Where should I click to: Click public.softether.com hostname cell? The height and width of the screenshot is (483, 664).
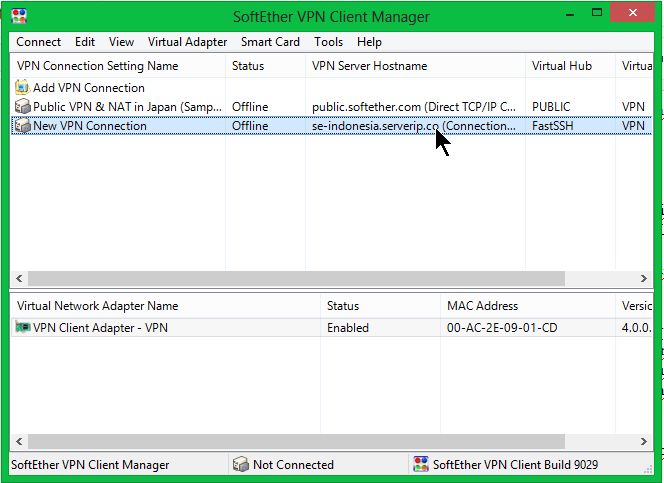[x=414, y=107]
